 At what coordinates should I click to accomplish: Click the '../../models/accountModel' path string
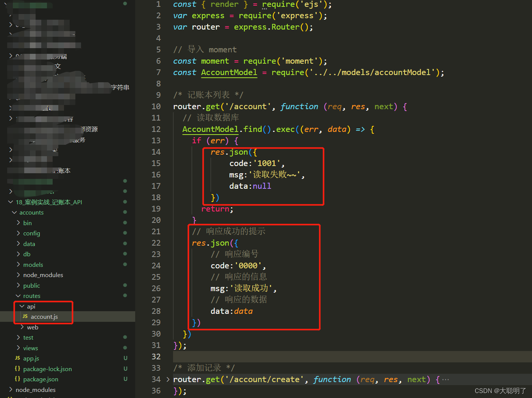pyautogui.click(x=372, y=72)
